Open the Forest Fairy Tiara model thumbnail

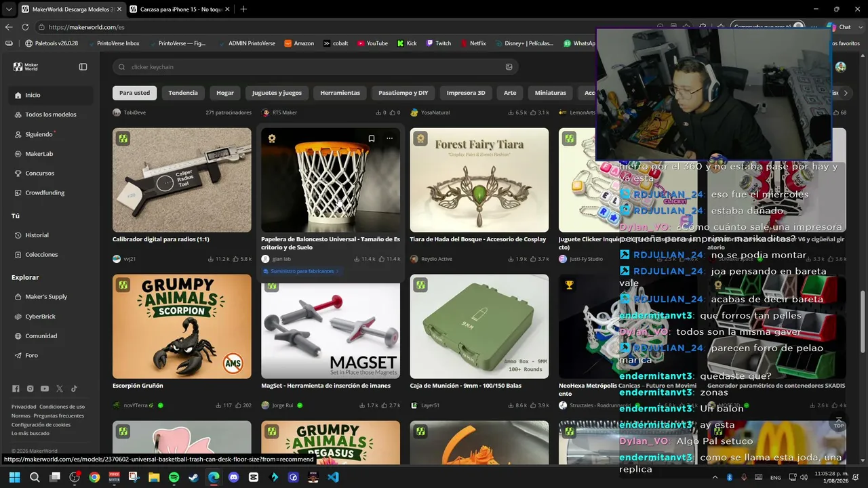(x=479, y=180)
